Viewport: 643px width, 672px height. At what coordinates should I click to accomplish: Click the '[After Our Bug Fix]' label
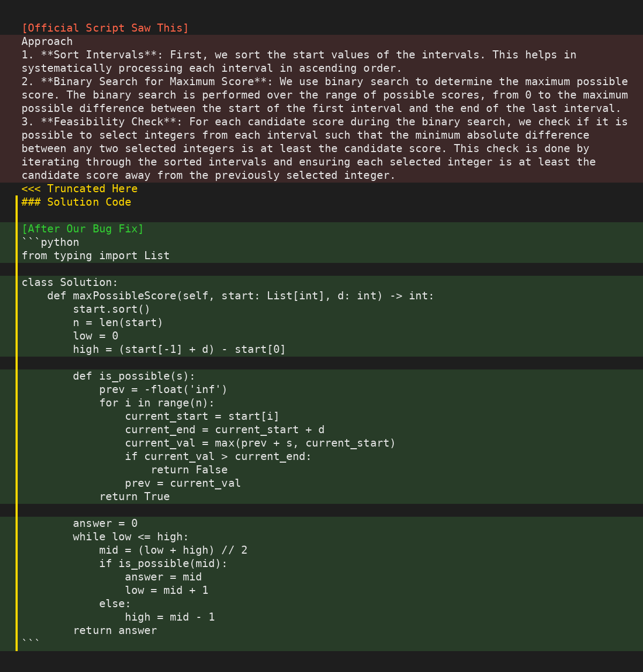click(x=83, y=229)
